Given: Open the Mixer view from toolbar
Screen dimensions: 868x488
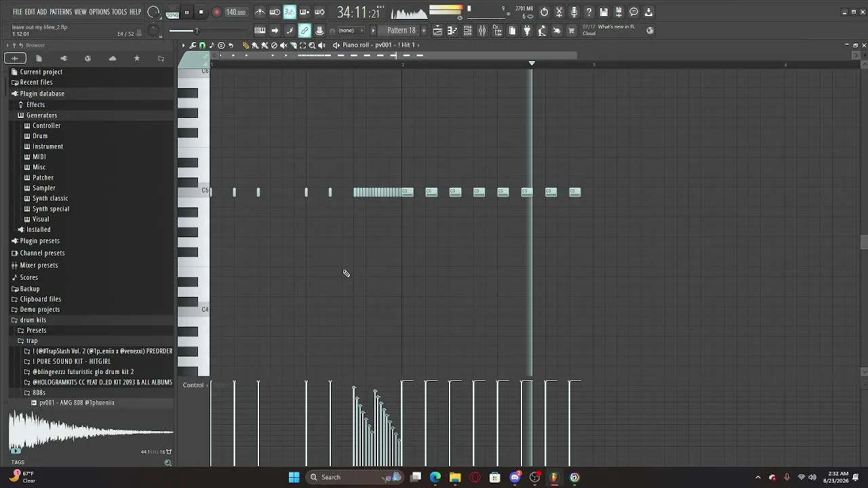Looking at the screenshot, I should pos(482,30).
